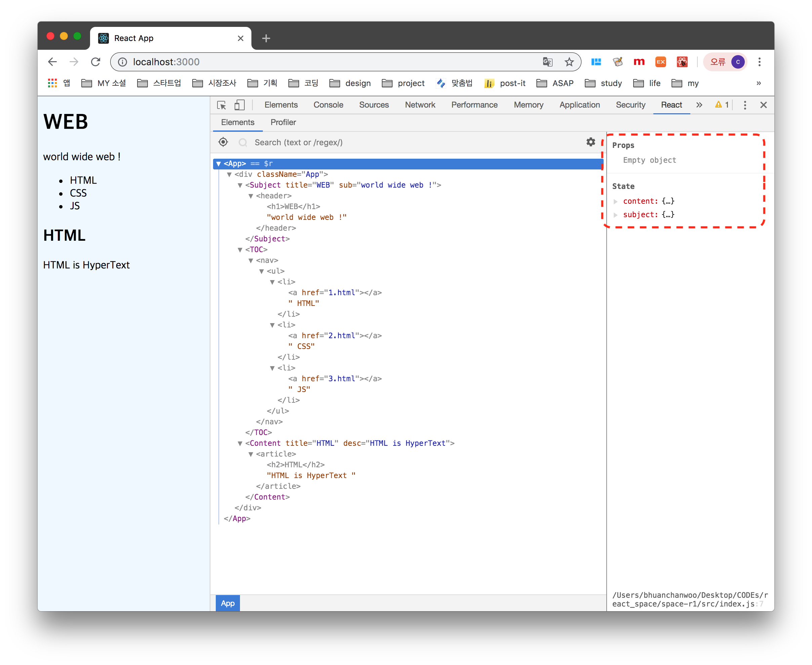The height and width of the screenshot is (665, 812).
Task: Show more DevTools tabs chevron
Action: pyautogui.click(x=699, y=105)
